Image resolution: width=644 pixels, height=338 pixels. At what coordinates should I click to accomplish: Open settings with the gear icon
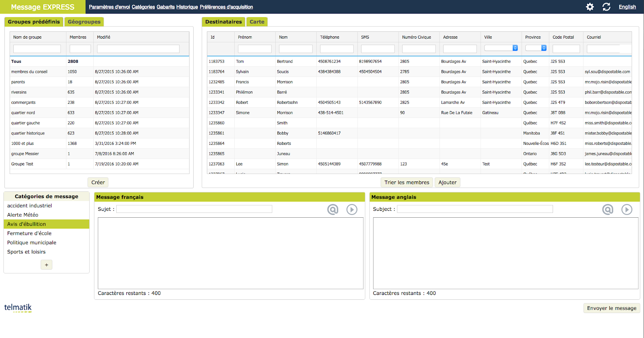coord(590,7)
